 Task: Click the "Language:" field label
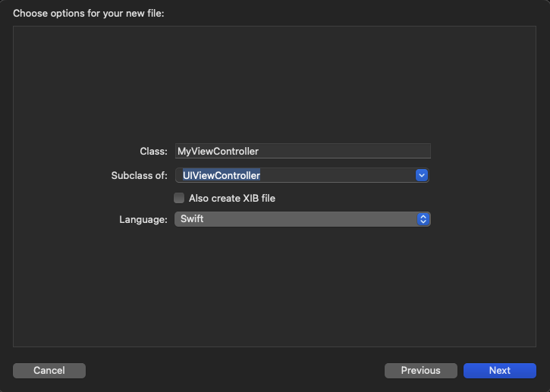click(143, 219)
